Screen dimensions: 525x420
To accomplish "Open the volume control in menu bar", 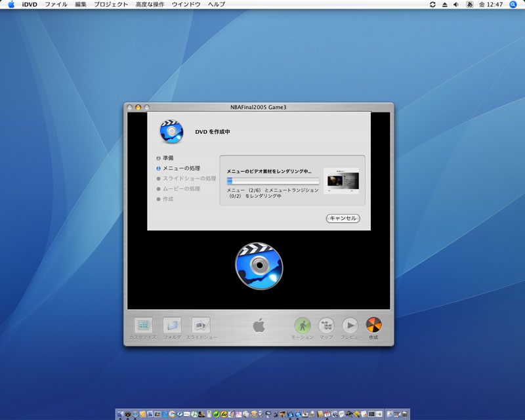I will pos(456,5).
